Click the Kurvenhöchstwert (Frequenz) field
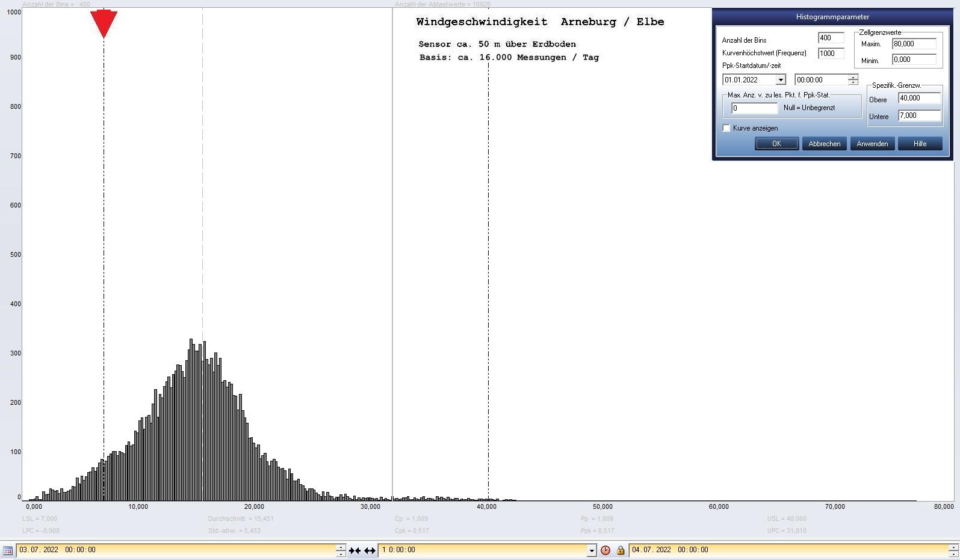The height and width of the screenshot is (560, 960). coord(831,54)
